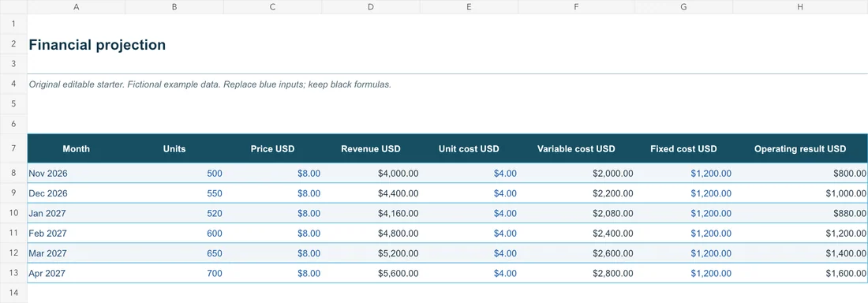The height and width of the screenshot is (303, 868).
Task: Click the Variable cost USD header
Action: point(576,148)
